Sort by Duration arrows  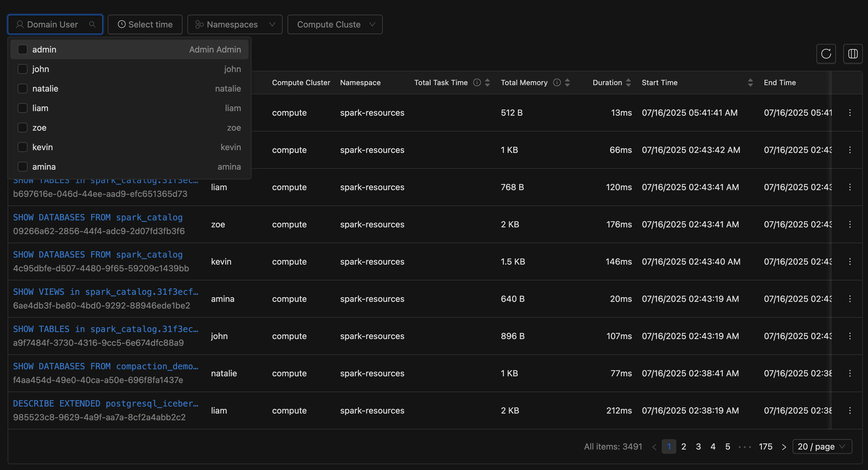[628, 82]
